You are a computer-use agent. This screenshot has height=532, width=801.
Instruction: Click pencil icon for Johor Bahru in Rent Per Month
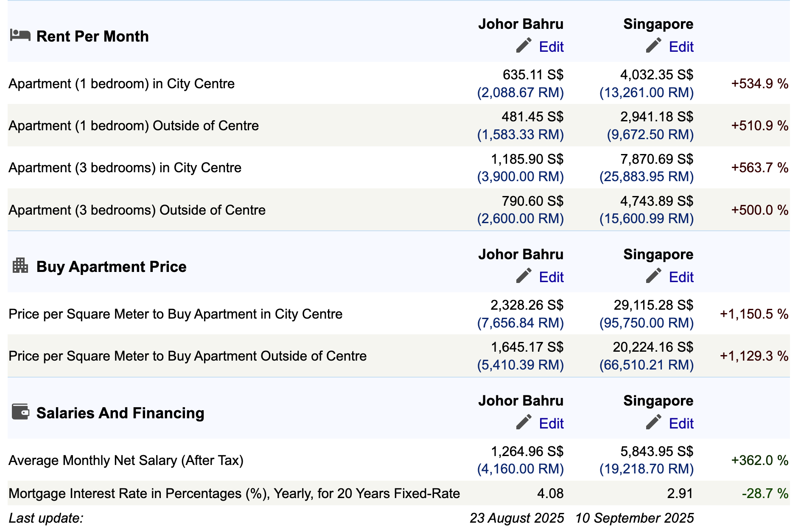(524, 45)
